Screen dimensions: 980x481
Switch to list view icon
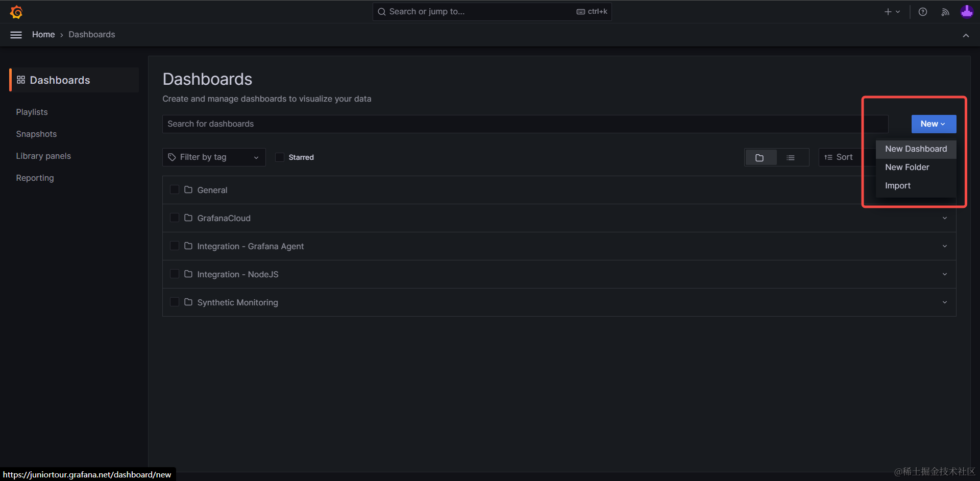[791, 158]
